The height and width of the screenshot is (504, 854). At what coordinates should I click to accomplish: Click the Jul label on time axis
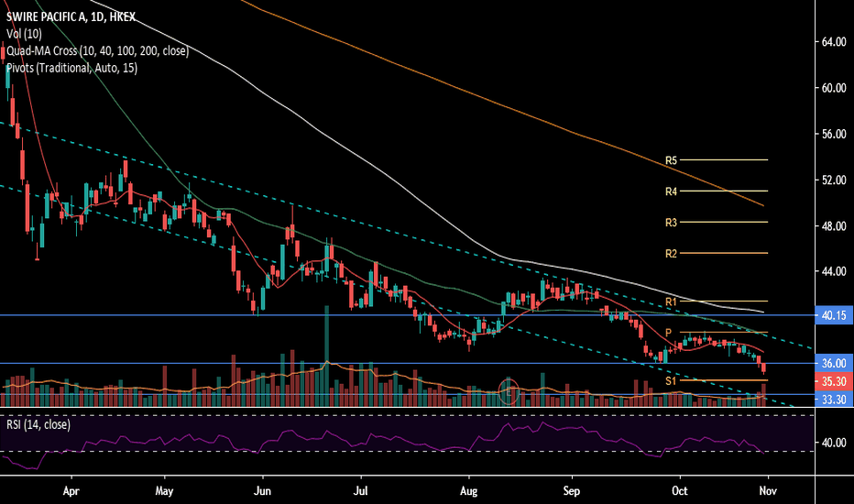click(360, 491)
